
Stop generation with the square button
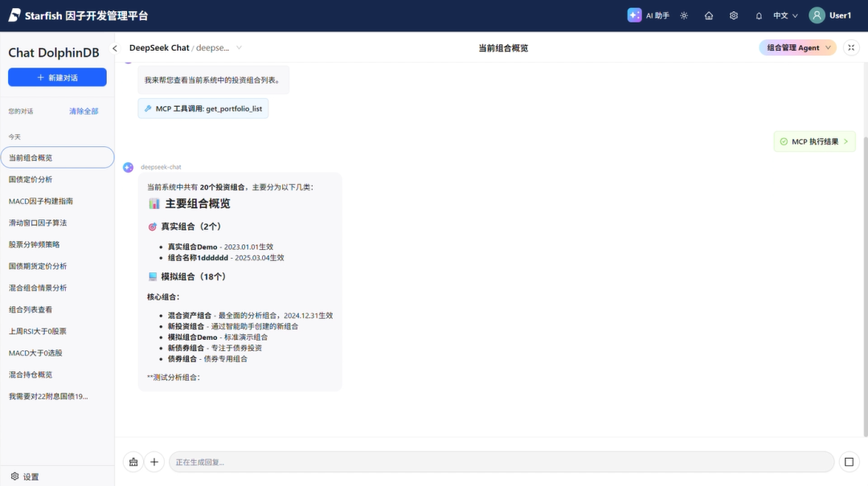pos(849,462)
